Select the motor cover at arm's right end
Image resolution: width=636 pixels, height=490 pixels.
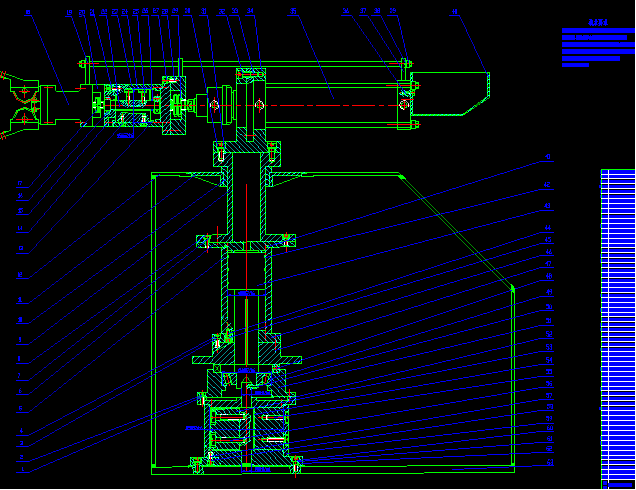click(450, 94)
